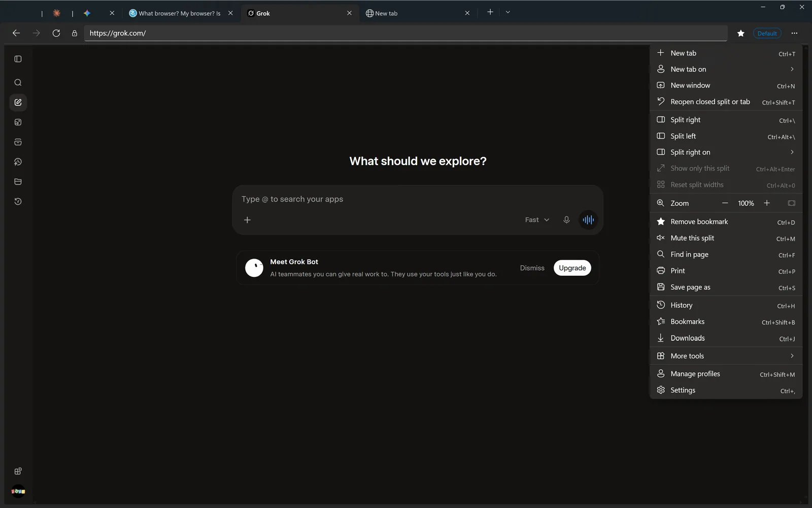Click the Upgrade button
The height and width of the screenshot is (508, 812).
572,268
